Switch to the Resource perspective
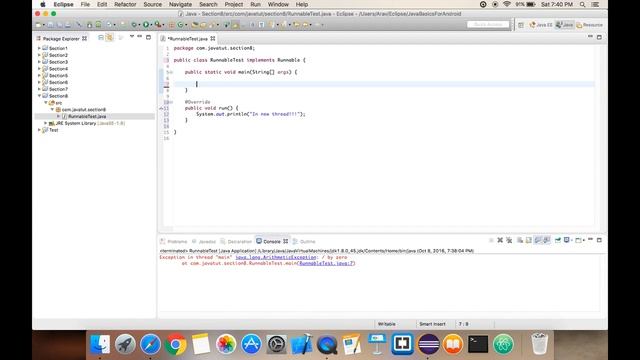This screenshot has width=640, height=360. (x=589, y=25)
